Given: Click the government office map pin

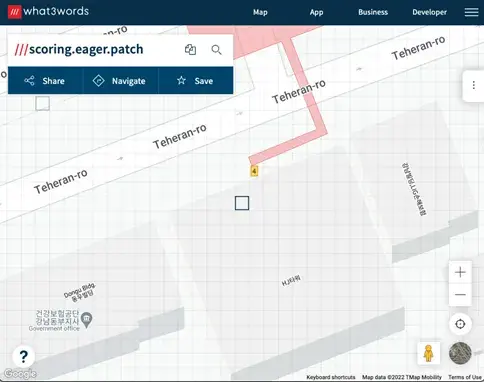Looking at the screenshot, I should (87, 320).
